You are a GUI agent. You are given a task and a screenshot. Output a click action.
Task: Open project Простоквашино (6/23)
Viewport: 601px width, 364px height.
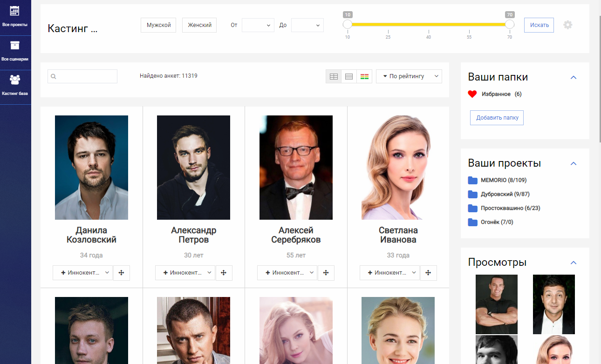[511, 208]
